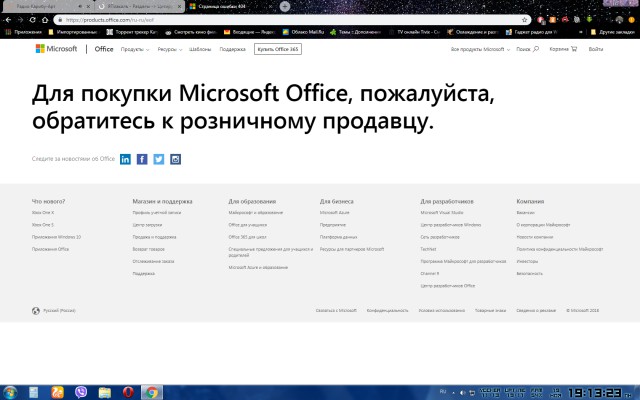Open Другие закладки bookmarks folder
Image resolution: width=640 pixels, height=400 pixels.
(x=613, y=32)
